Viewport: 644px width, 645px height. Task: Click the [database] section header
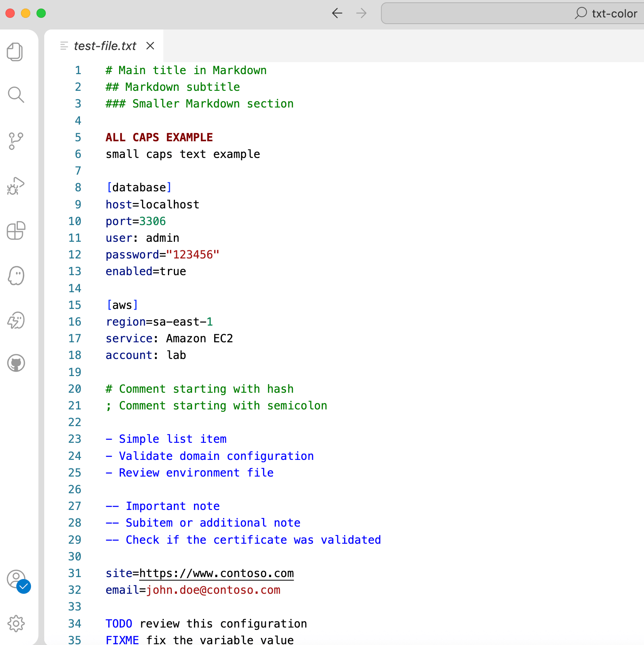pos(139,187)
